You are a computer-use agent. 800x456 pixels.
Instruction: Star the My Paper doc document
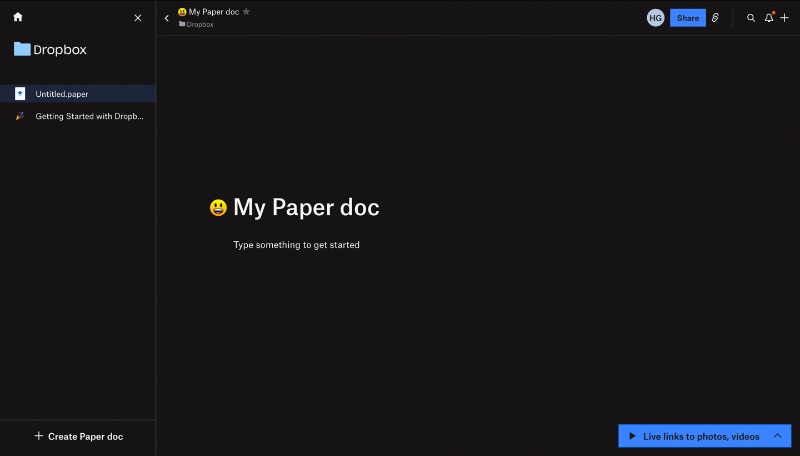coord(246,11)
